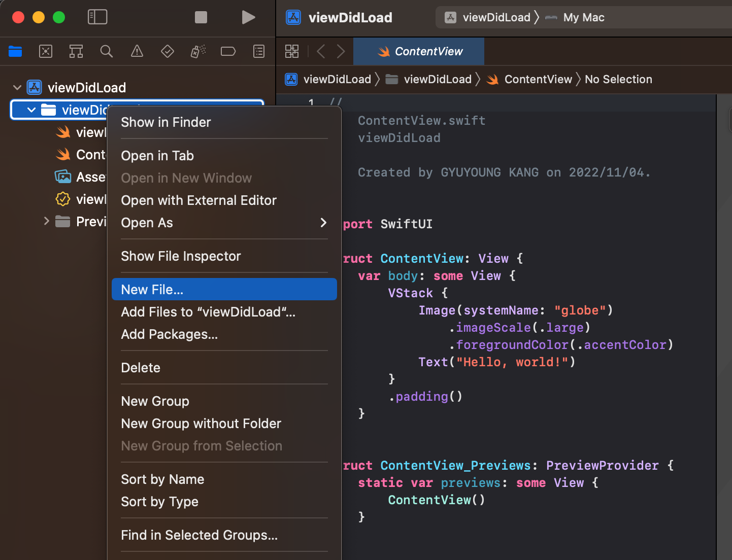This screenshot has width=732, height=560.
Task: Click VStack in the code editor
Action: pos(410,293)
